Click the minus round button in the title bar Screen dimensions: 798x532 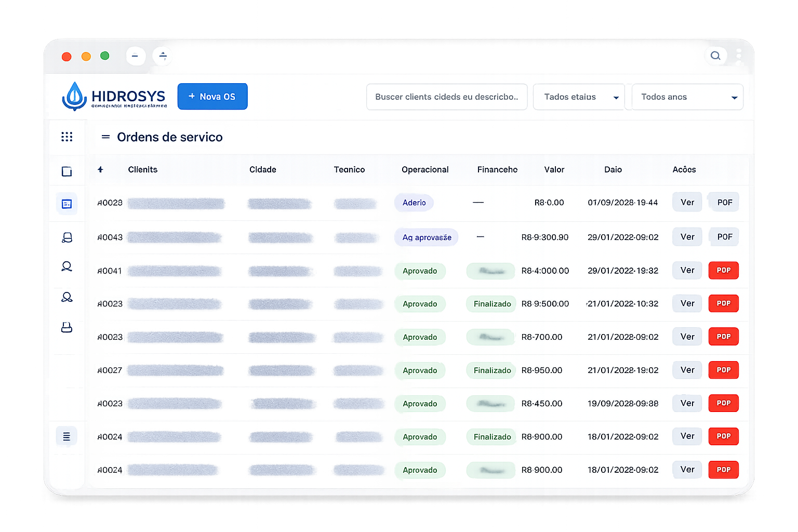tap(135, 56)
